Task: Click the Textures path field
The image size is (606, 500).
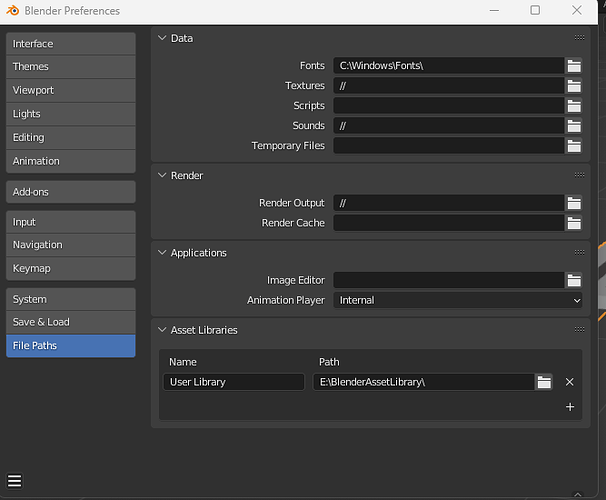Action: [x=449, y=86]
